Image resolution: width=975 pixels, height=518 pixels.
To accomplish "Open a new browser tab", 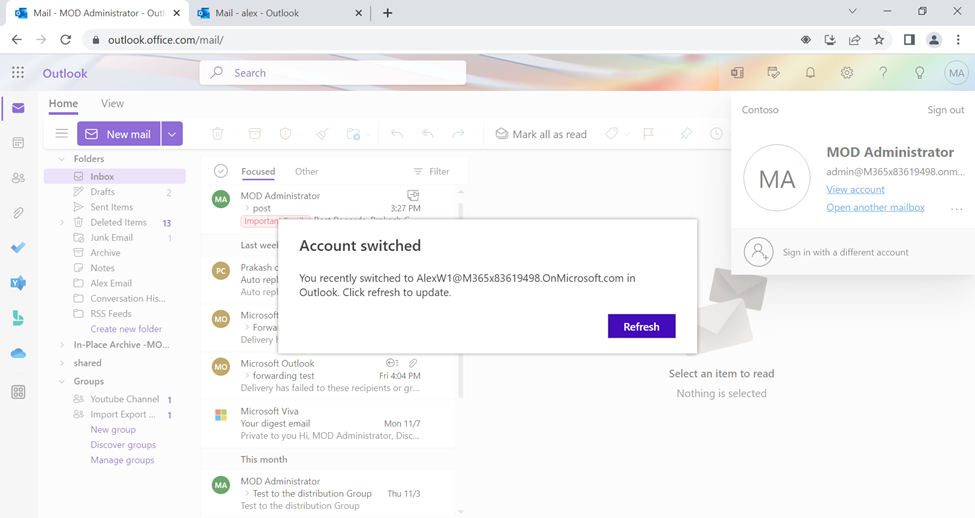I will [x=387, y=13].
